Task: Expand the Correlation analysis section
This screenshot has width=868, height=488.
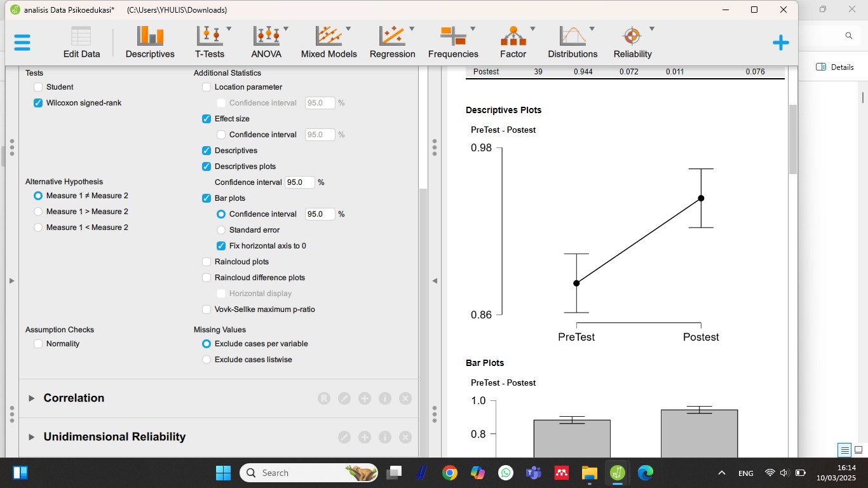Action: 74,398
